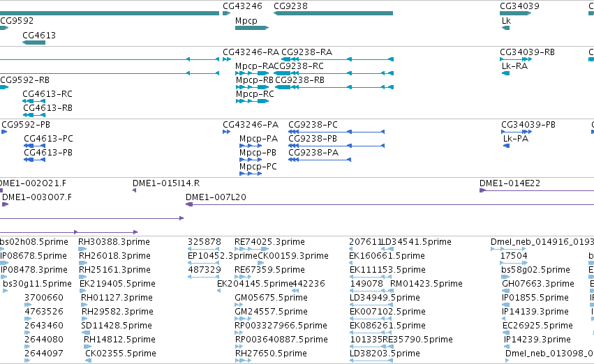
Task: Click EST RH30388.3prime
Action: [x=114, y=242]
